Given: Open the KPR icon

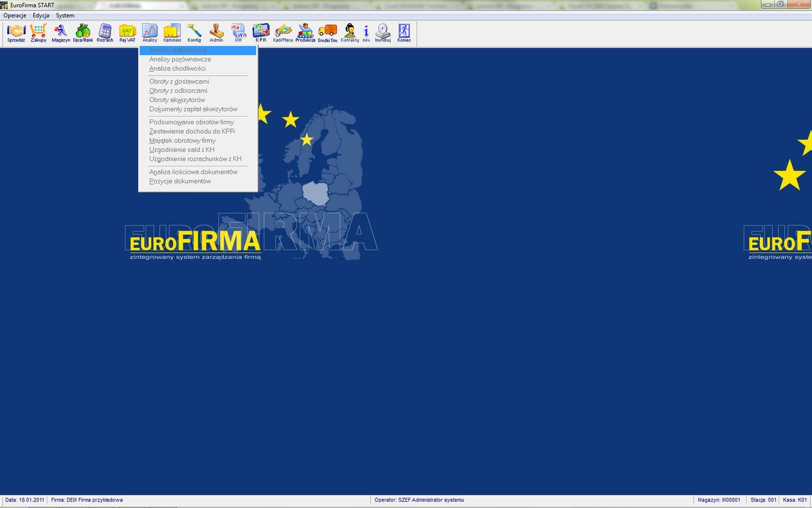Looking at the screenshot, I should 261,33.
